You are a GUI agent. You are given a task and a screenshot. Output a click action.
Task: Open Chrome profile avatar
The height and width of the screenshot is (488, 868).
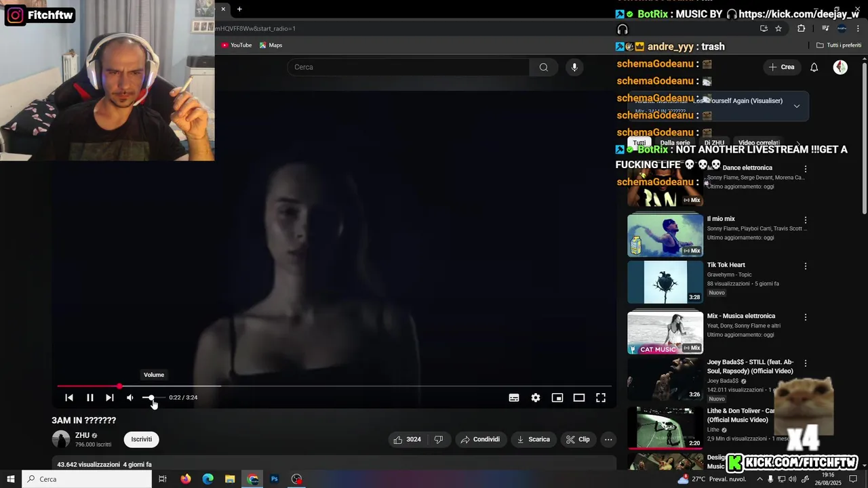[x=842, y=28]
